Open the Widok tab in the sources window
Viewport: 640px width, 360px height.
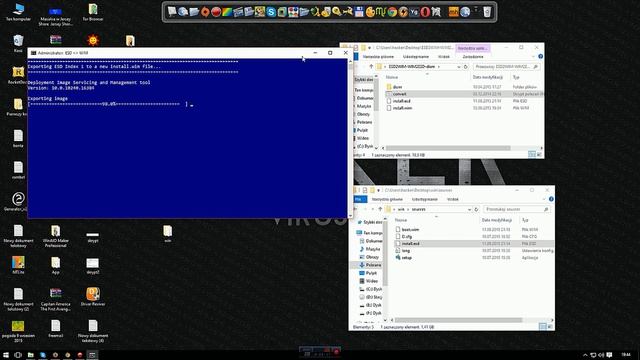(x=452, y=199)
